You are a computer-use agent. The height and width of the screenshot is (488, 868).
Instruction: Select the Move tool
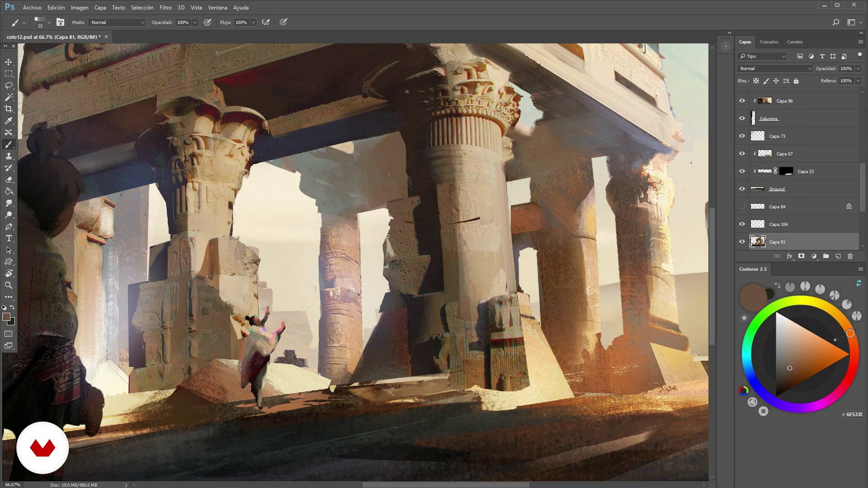point(9,62)
